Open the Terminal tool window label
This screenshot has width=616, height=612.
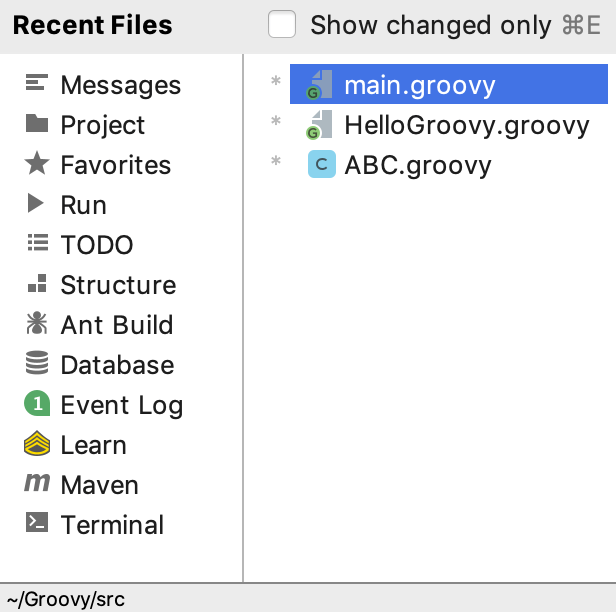pyautogui.click(x=112, y=524)
